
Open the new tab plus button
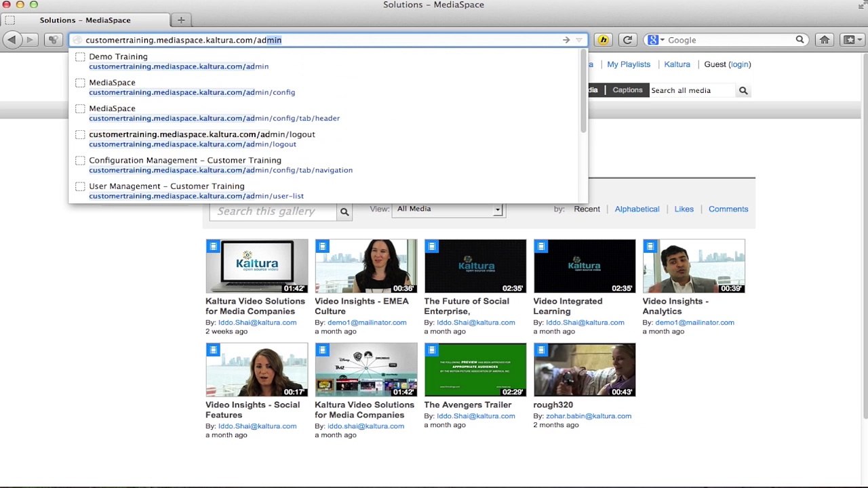coord(181,20)
